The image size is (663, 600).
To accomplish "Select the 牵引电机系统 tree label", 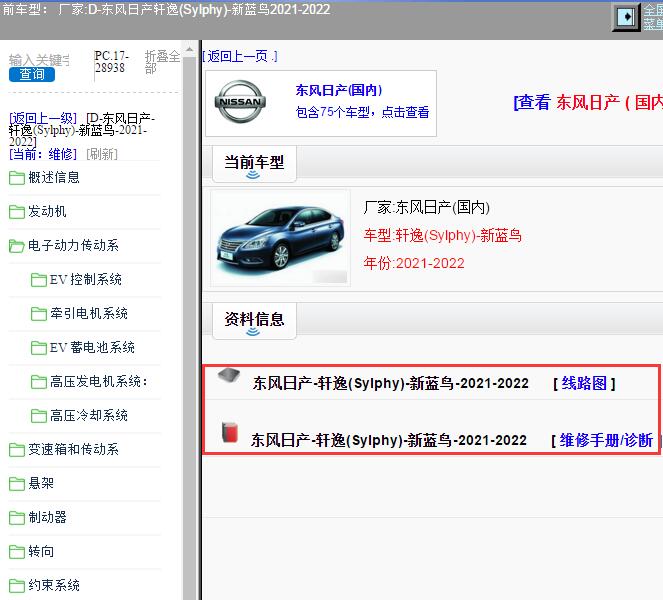I will 89,313.
